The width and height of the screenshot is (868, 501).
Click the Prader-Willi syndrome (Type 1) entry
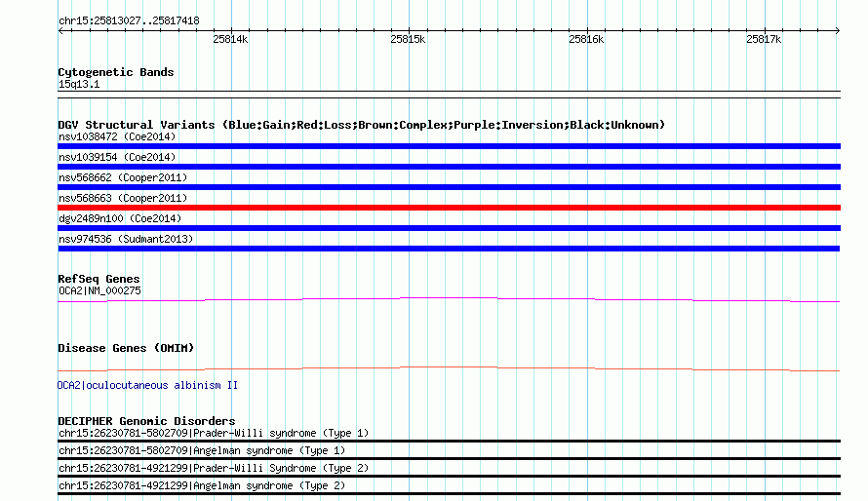(214, 433)
